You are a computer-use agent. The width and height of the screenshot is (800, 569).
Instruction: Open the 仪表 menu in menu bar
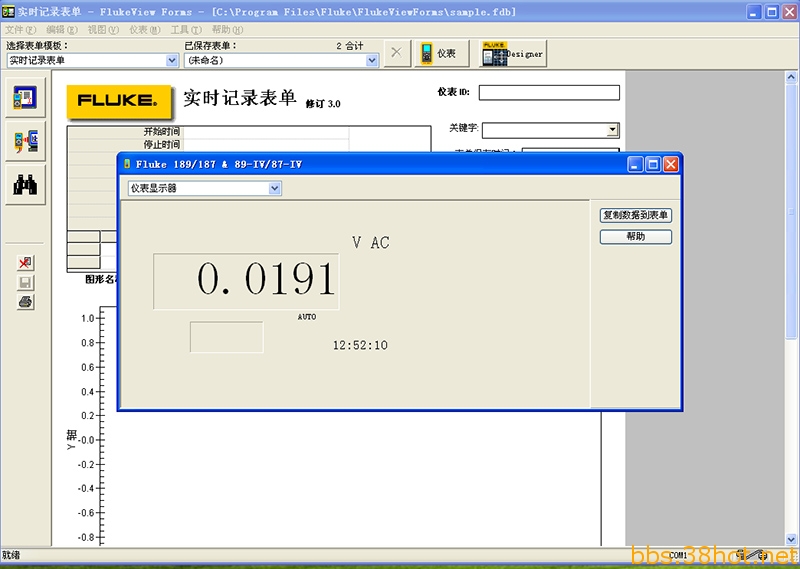point(145,30)
